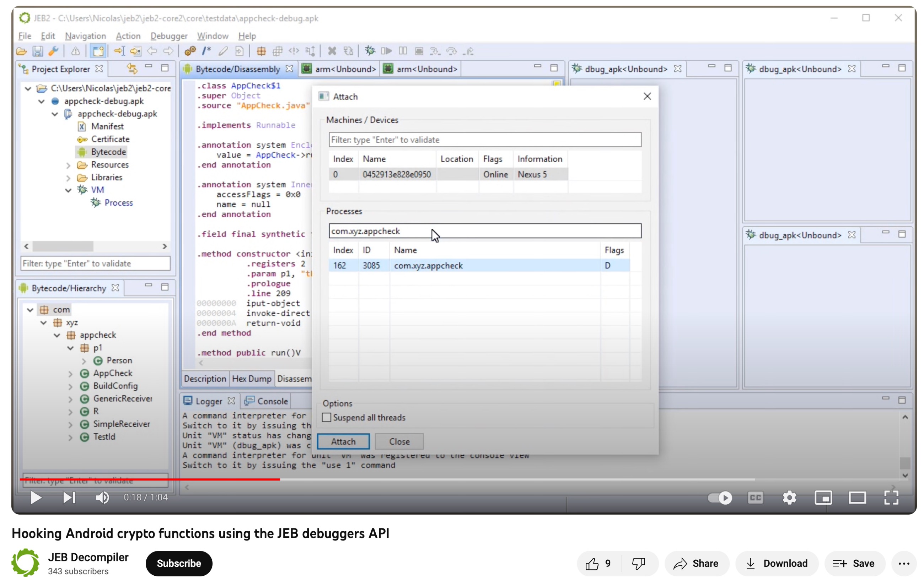Expand the GenericReceiver class
Viewport: 924px width, 581px height.
click(x=71, y=399)
